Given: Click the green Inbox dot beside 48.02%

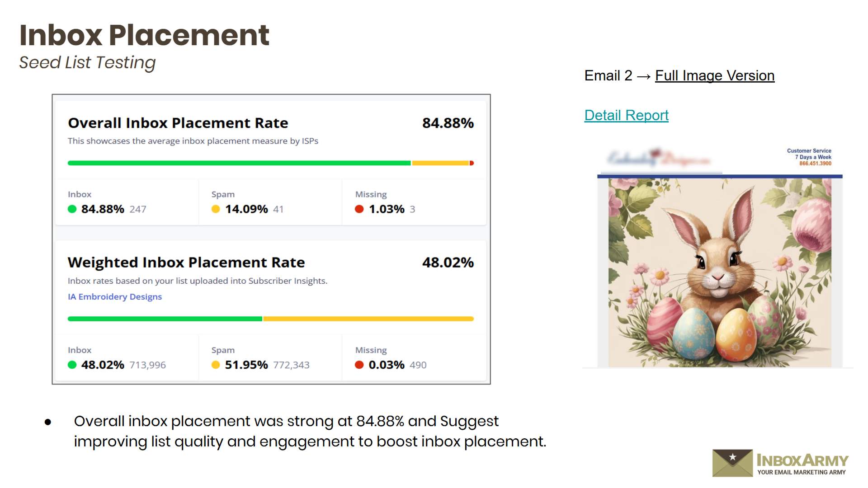Looking at the screenshot, I should pos(72,365).
